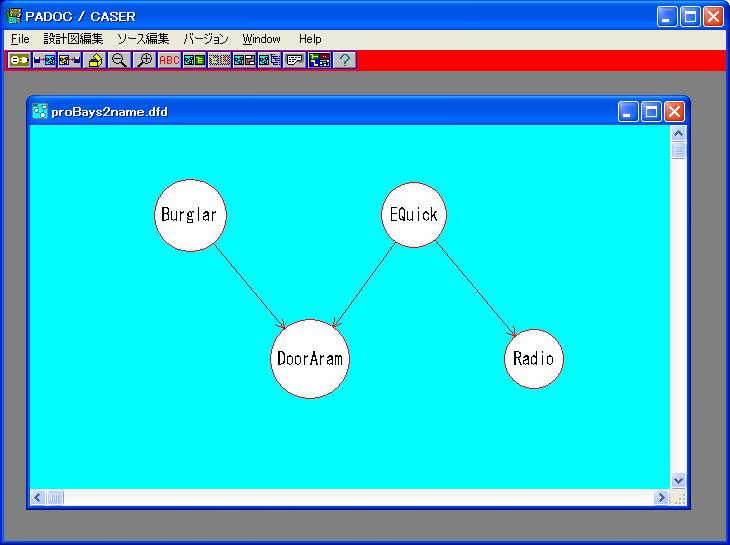
Task: Click the vertical scrollbar down arrow
Action: click(x=679, y=480)
